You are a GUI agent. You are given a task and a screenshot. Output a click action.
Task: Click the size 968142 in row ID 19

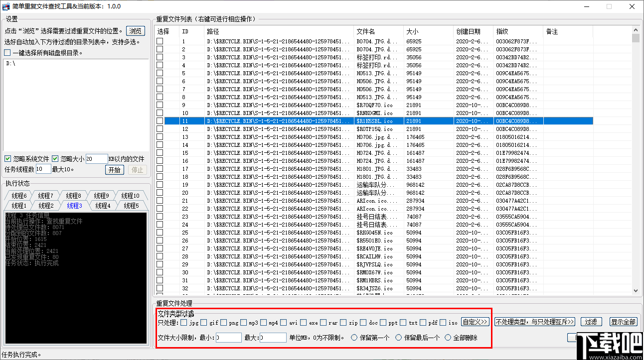point(415,185)
